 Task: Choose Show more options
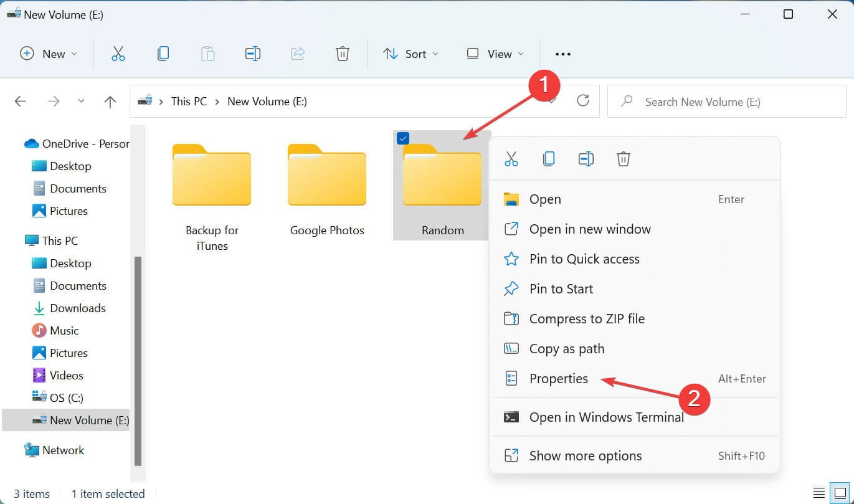coord(635,456)
